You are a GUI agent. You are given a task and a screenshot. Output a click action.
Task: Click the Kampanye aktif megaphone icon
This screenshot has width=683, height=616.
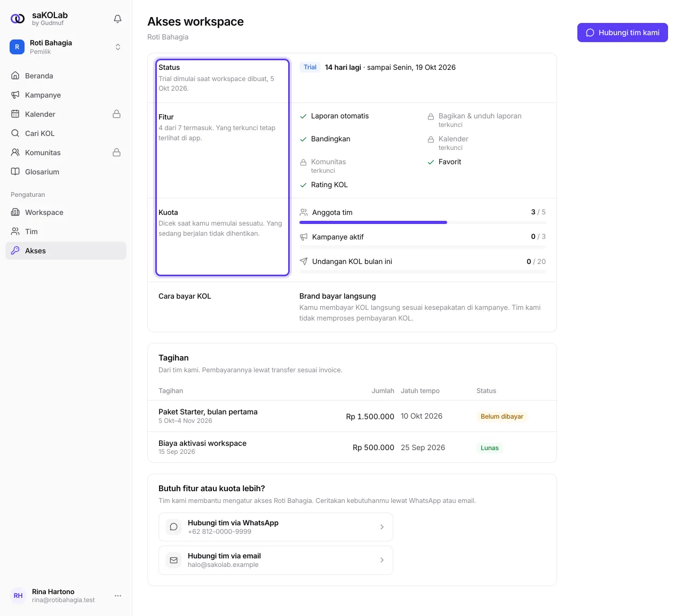tap(304, 237)
